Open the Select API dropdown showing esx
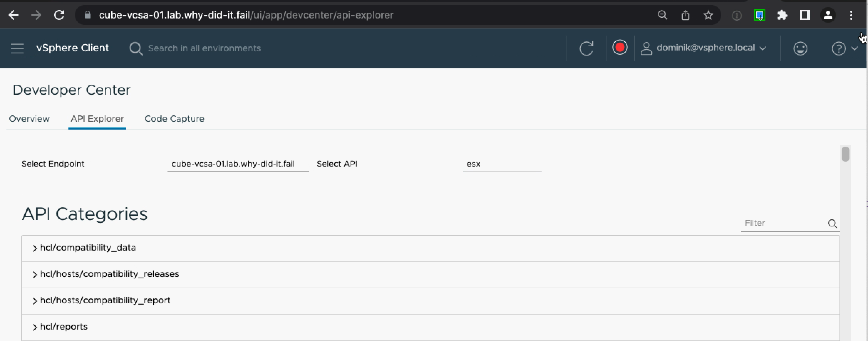Viewport: 868px width, 341px height. 502,164
